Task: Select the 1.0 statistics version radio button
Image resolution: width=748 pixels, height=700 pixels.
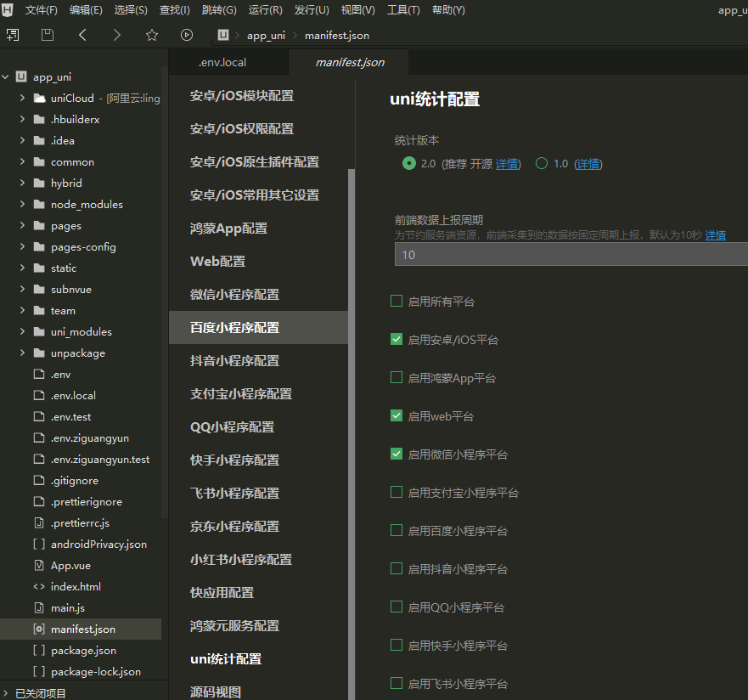Action: 542,164
